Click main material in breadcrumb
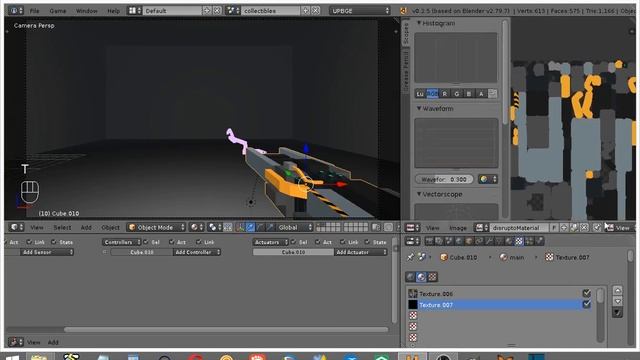This screenshot has width=640, height=360. pyautogui.click(x=512, y=257)
